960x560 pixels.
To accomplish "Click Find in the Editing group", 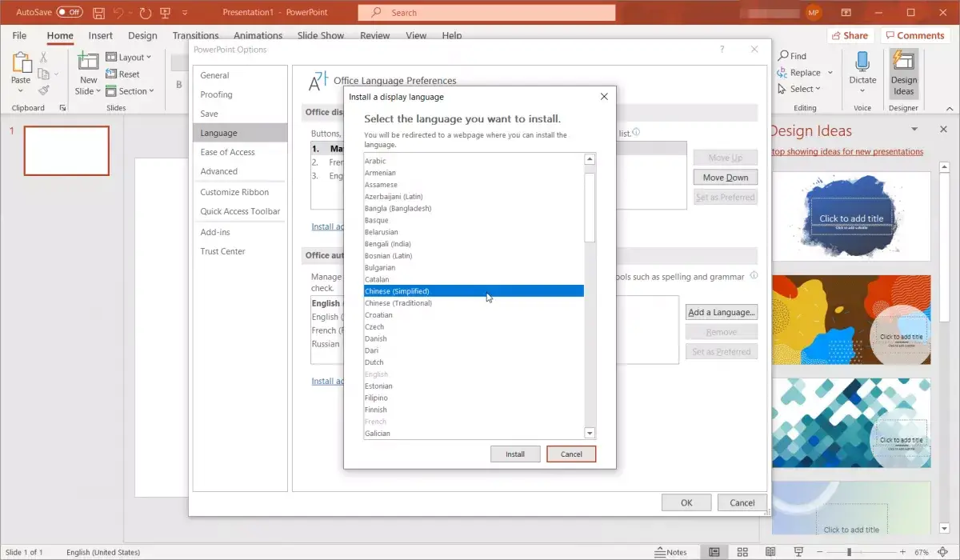I will tap(793, 56).
